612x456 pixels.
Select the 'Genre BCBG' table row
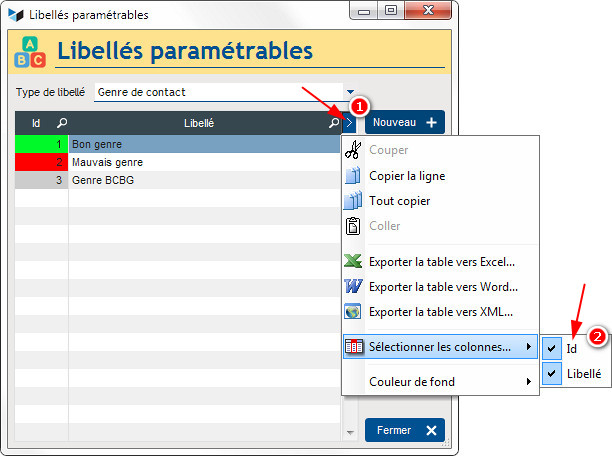point(200,180)
